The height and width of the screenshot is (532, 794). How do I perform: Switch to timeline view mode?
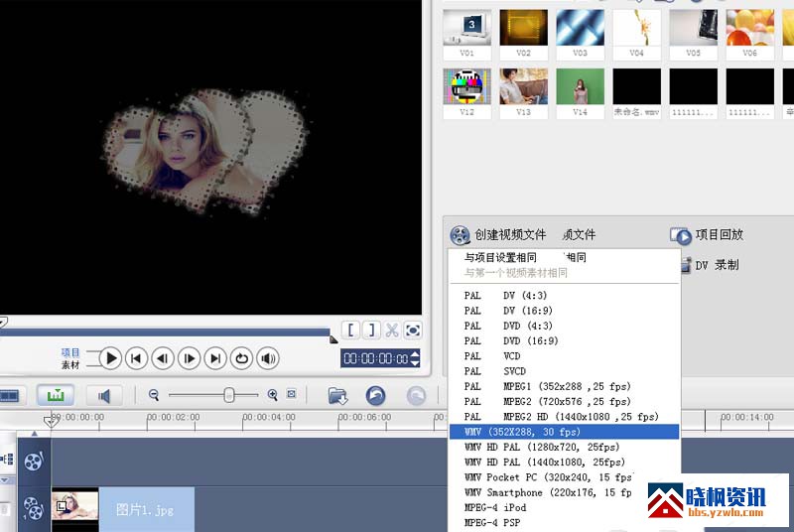pyautogui.click(x=56, y=395)
